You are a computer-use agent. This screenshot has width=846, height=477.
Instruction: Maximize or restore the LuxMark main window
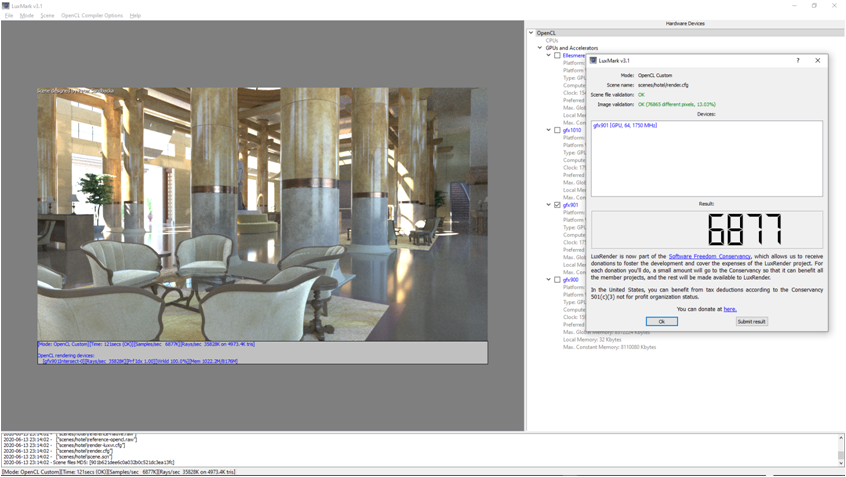tap(814, 5)
